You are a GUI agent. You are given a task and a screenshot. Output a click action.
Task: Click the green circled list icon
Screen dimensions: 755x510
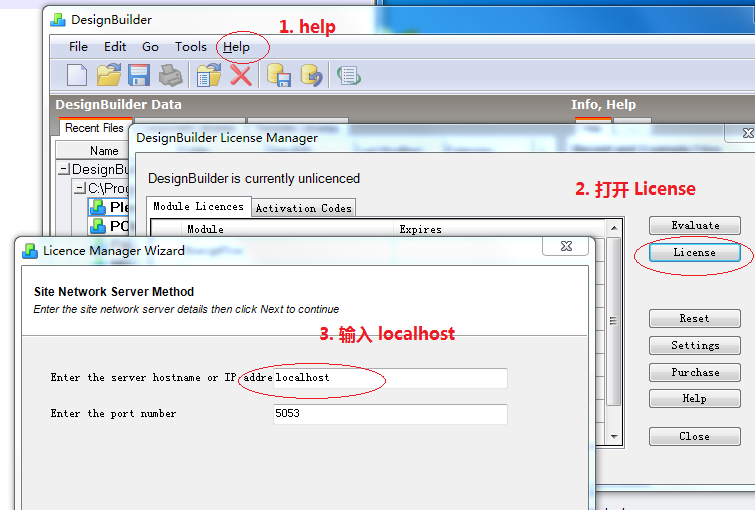[x=348, y=75]
